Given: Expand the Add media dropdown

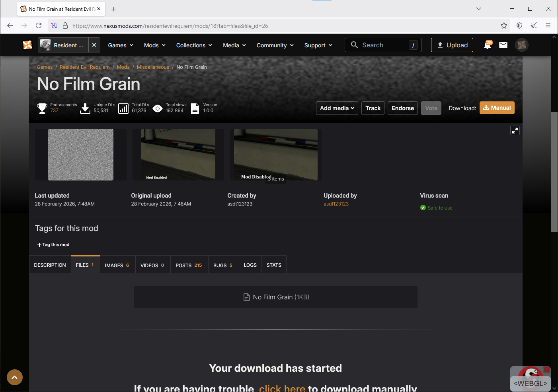Looking at the screenshot, I should tap(337, 108).
